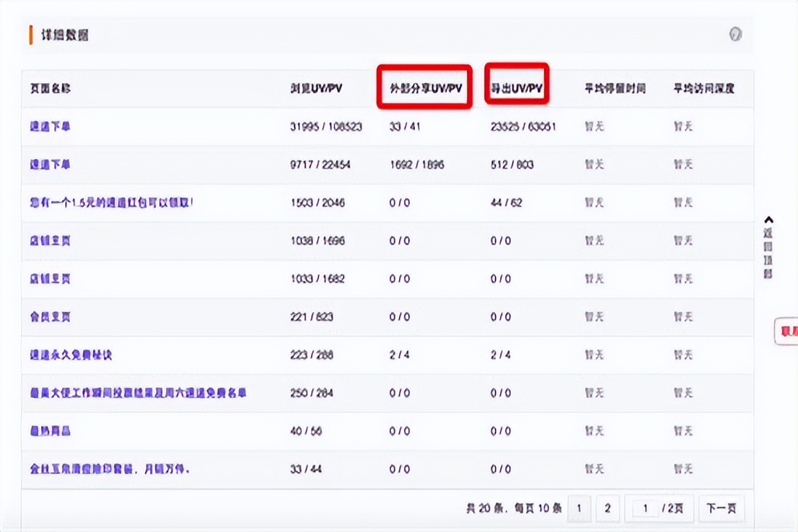Open the page link in the 40 / 56 row
This screenshot has height=532, width=798.
click(x=50, y=431)
